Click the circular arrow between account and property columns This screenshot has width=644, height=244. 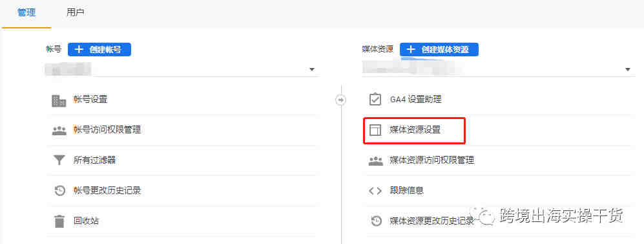(x=341, y=100)
